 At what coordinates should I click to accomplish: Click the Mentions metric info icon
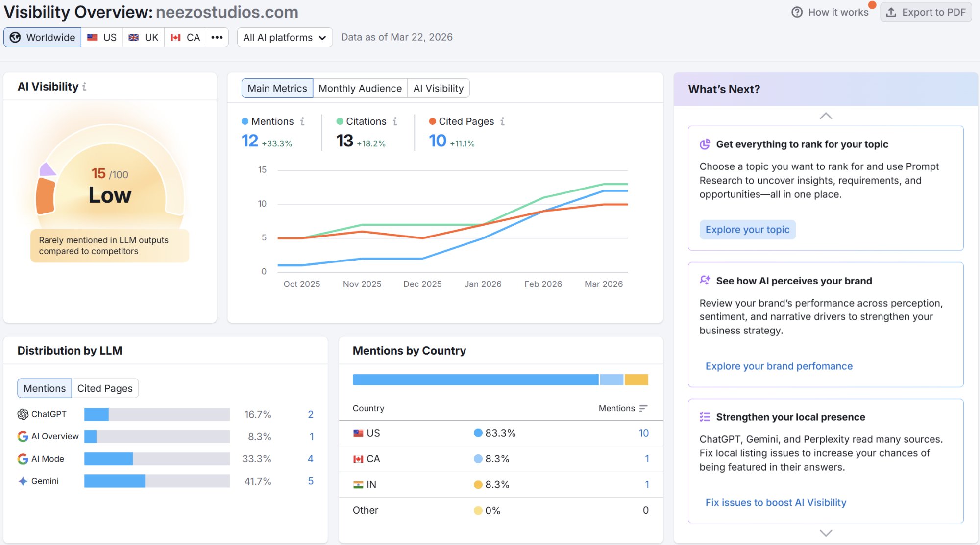[302, 121]
